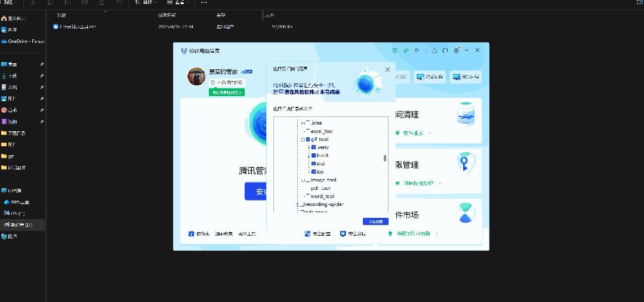Open the key shield icon on 限管理 card
Image resolution: width=644 pixels, height=302 pixels.
pos(466,164)
